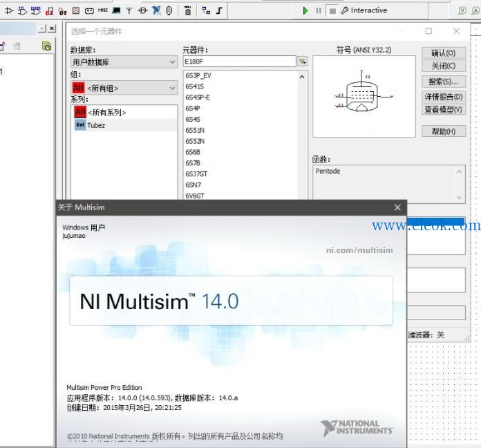Click the 关闭(C) close button
The height and width of the screenshot is (448, 481).
444,66
